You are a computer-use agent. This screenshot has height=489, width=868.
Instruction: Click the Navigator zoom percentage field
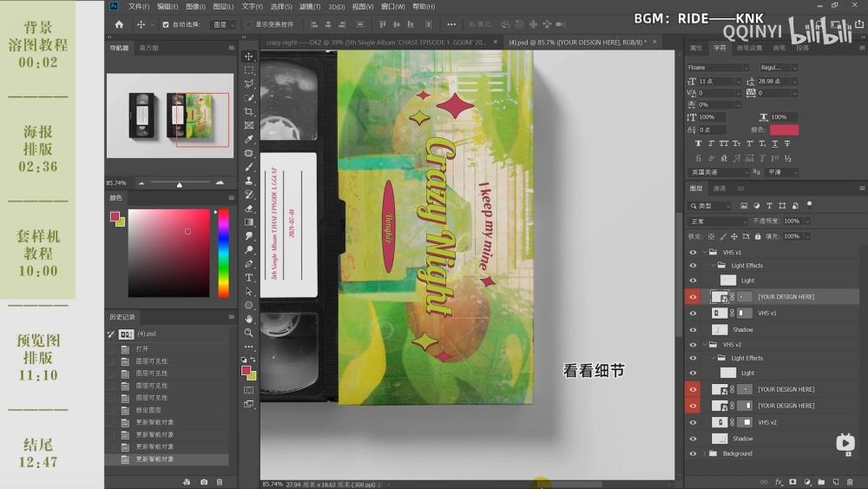pyautogui.click(x=116, y=182)
